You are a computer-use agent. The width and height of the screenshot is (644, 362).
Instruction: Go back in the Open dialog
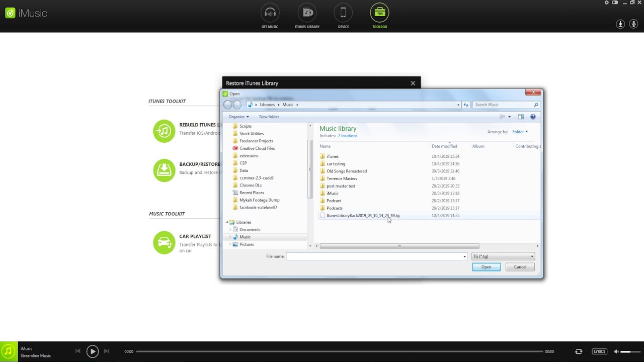(x=228, y=105)
